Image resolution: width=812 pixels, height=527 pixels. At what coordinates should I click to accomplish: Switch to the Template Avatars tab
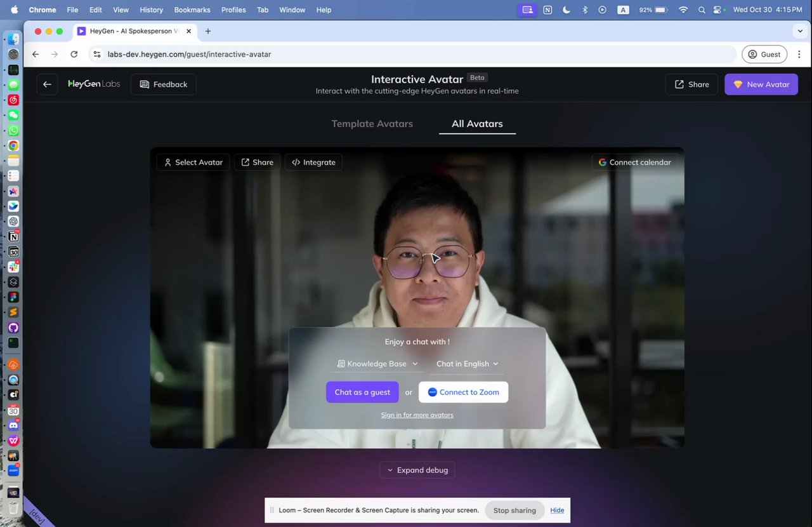click(372, 124)
